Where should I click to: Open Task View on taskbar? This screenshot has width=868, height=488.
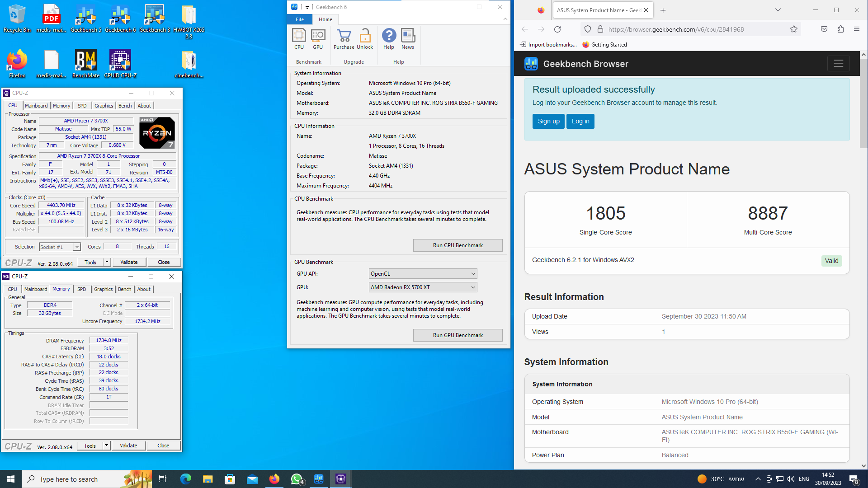(x=163, y=479)
